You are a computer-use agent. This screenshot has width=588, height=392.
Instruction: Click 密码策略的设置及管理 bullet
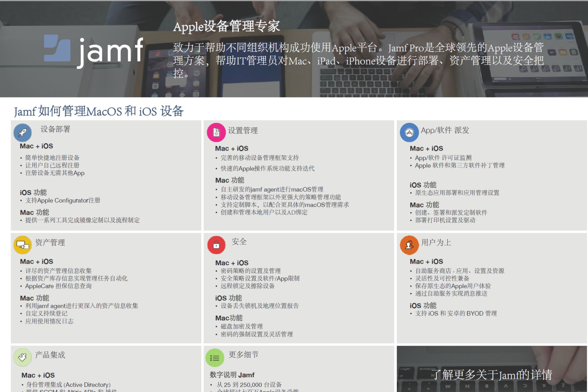point(251,271)
